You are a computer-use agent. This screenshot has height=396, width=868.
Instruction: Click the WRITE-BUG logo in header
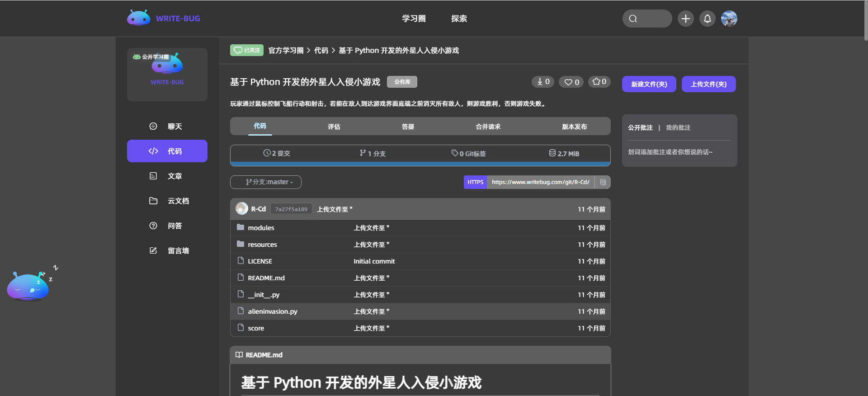click(x=164, y=18)
